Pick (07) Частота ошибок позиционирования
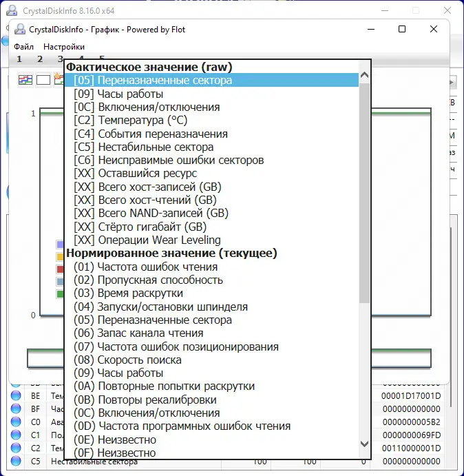Screen dimensions: 464x476 coord(211,346)
